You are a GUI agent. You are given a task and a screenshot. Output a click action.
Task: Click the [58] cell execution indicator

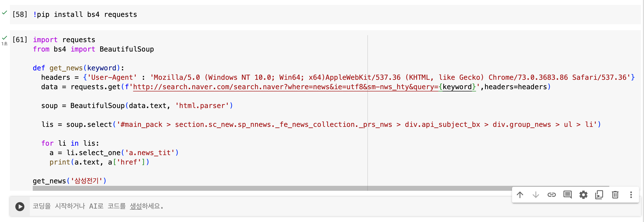click(x=20, y=14)
